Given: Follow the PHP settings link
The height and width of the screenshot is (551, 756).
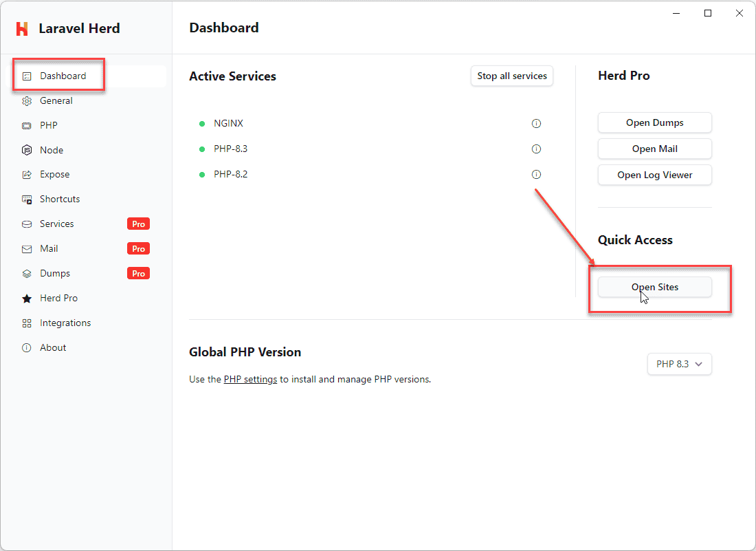Looking at the screenshot, I should tap(250, 380).
